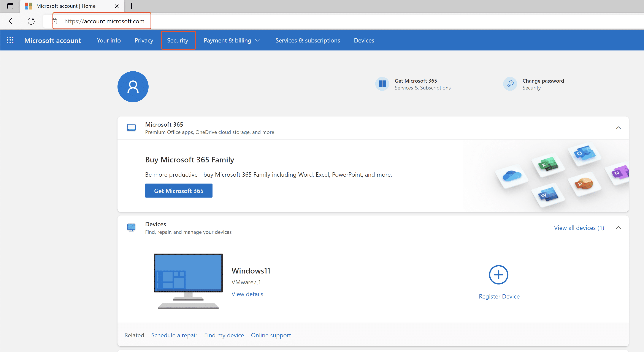Select the Microsoft account | Home tab

72,6
